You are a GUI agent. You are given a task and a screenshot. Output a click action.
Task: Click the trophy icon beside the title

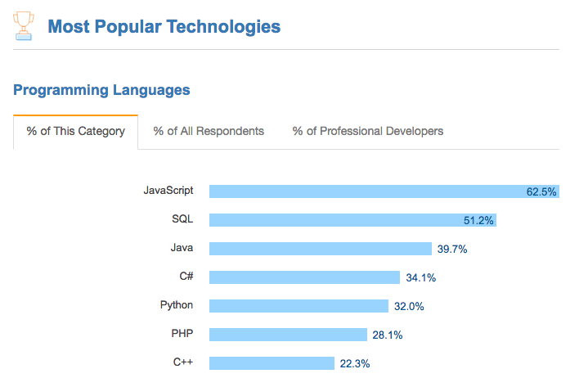click(24, 26)
